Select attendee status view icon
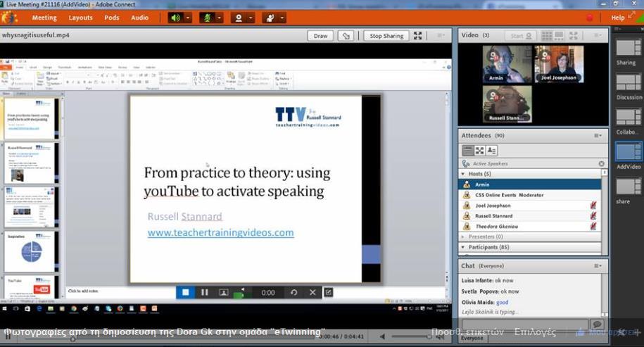 coord(492,151)
